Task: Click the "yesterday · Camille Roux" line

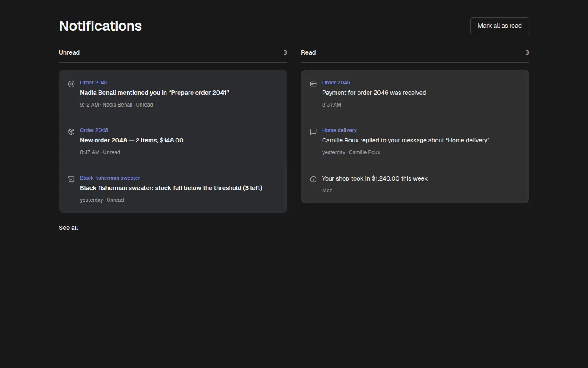Action: (x=351, y=152)
